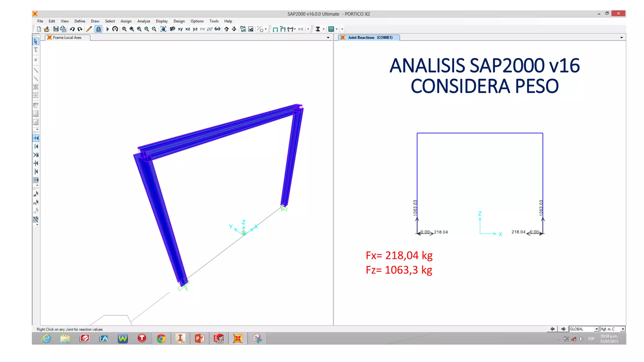Open the snap toolbar overflow arrow

point(37,186)
